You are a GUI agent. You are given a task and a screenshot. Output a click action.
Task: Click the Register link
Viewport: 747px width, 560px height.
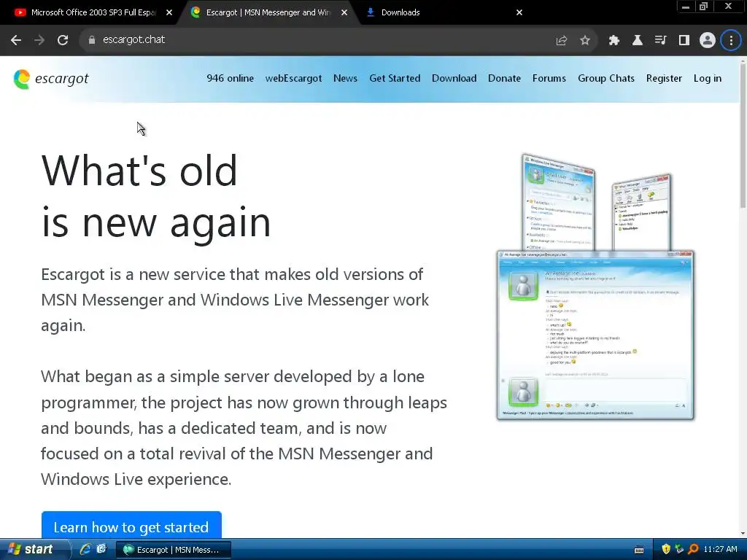[x=664, y=78]
